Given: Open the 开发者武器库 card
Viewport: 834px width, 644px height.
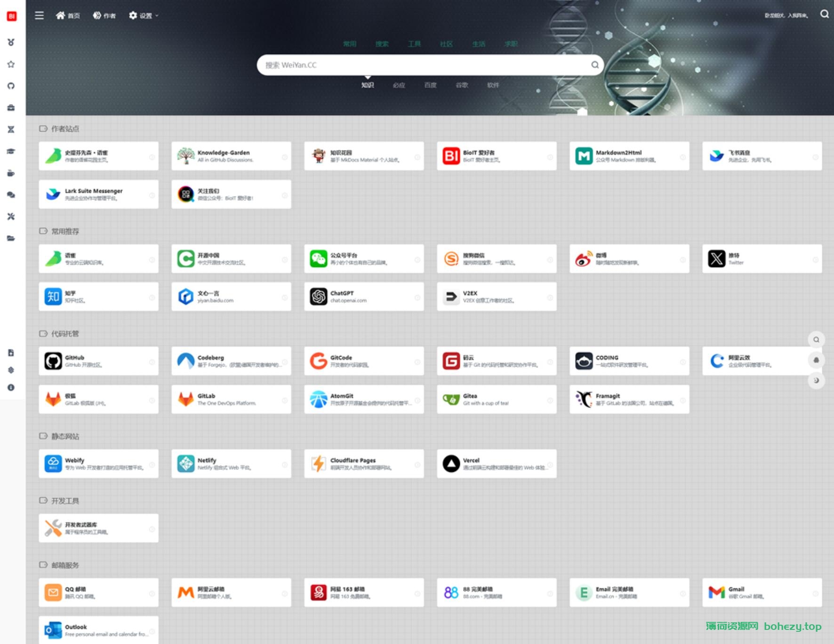Looking at the screenshot, I should click(98, 528).
